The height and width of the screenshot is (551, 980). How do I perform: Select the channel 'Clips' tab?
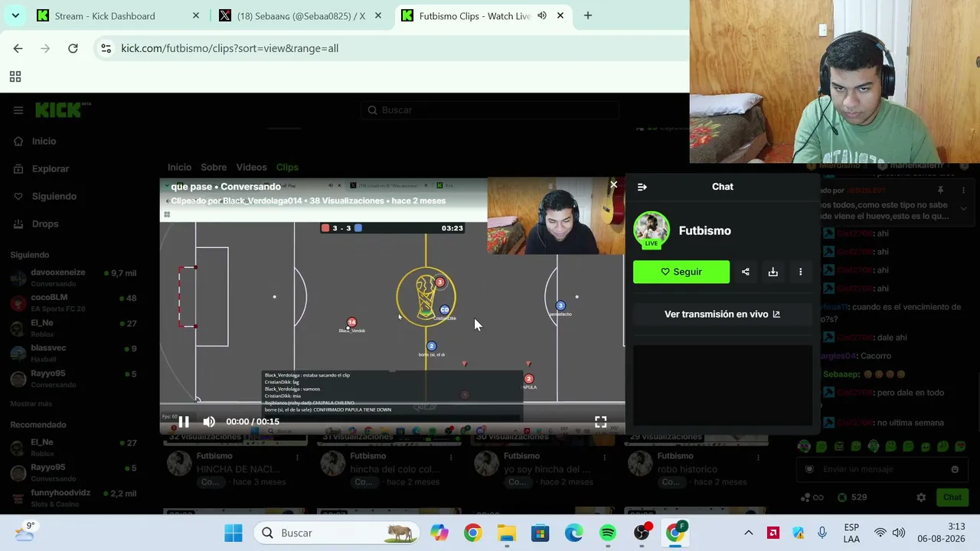287,167
